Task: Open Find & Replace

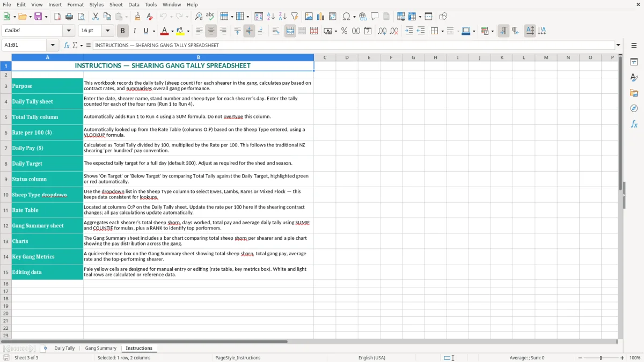Action: 199,17
